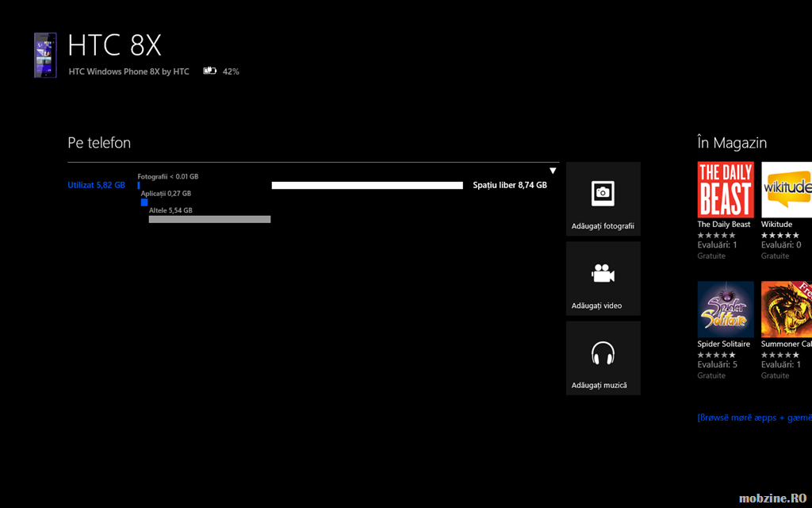Click the headphones icon for adding music

coord(603,353)
